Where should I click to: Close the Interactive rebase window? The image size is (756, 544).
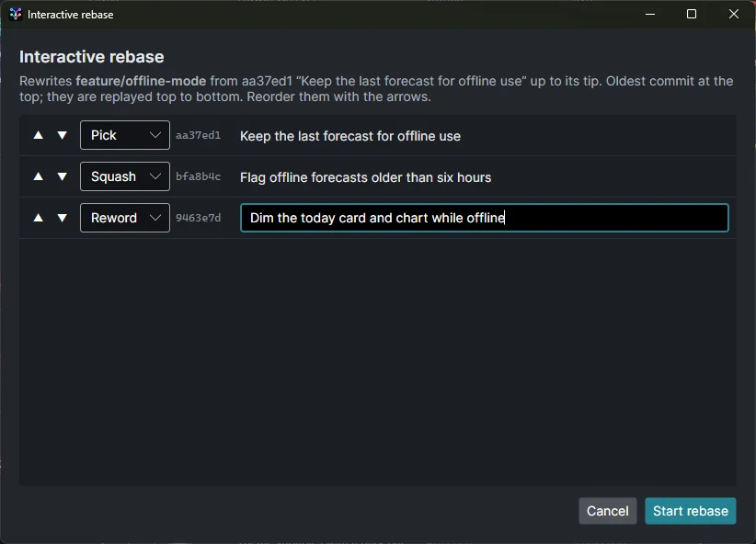(733, 14)
